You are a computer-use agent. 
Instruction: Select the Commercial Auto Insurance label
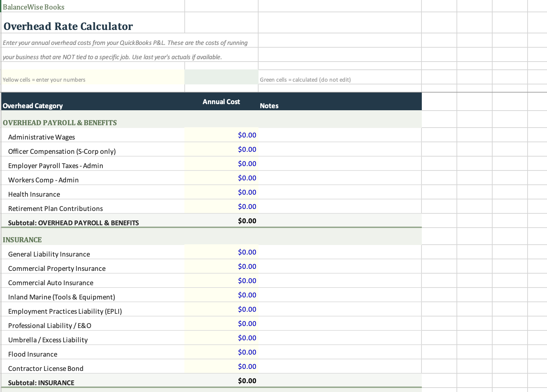click(x=51, y=283)
